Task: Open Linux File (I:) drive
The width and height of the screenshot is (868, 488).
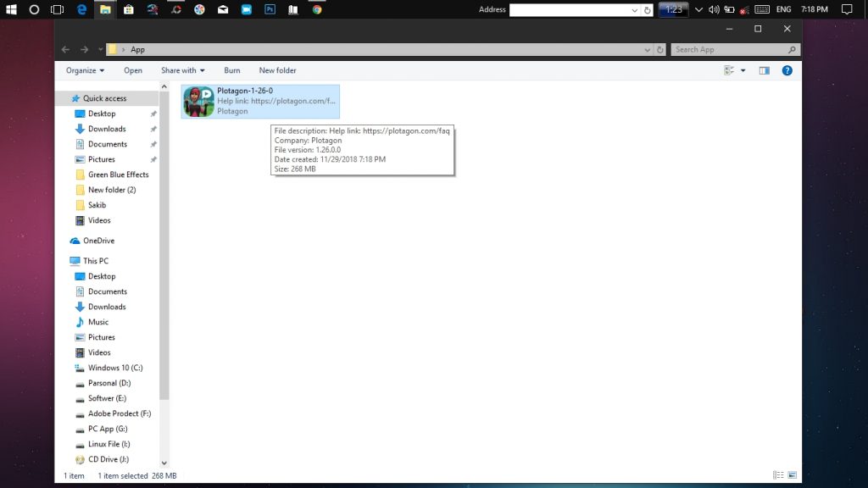Action: [x=109, y=444]
